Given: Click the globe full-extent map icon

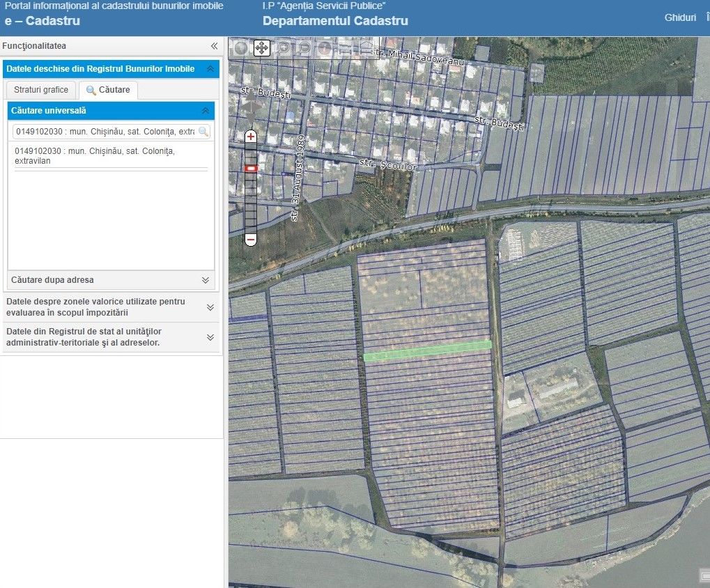Looking at the screenshot, I should coord(241,48).
